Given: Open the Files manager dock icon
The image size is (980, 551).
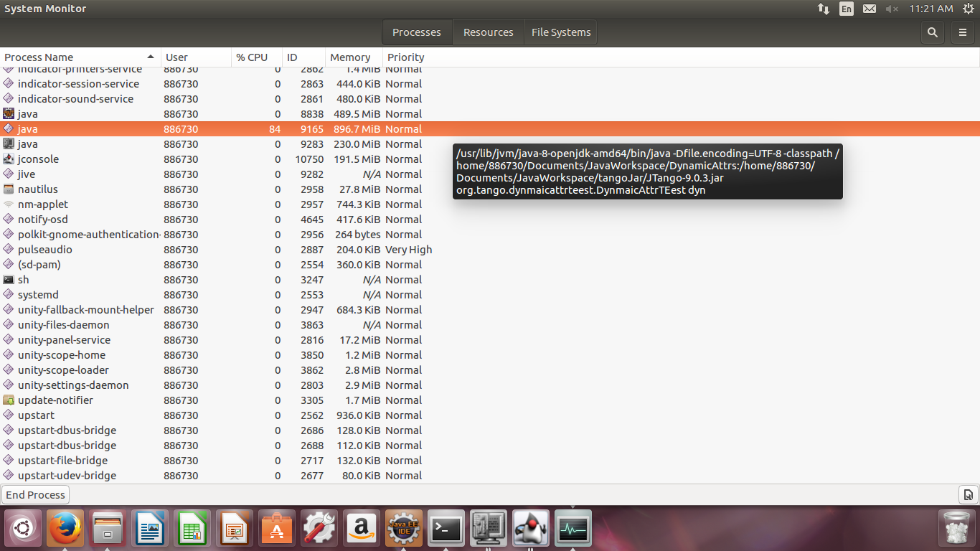Looking at the screenshot, I should 108,529.
